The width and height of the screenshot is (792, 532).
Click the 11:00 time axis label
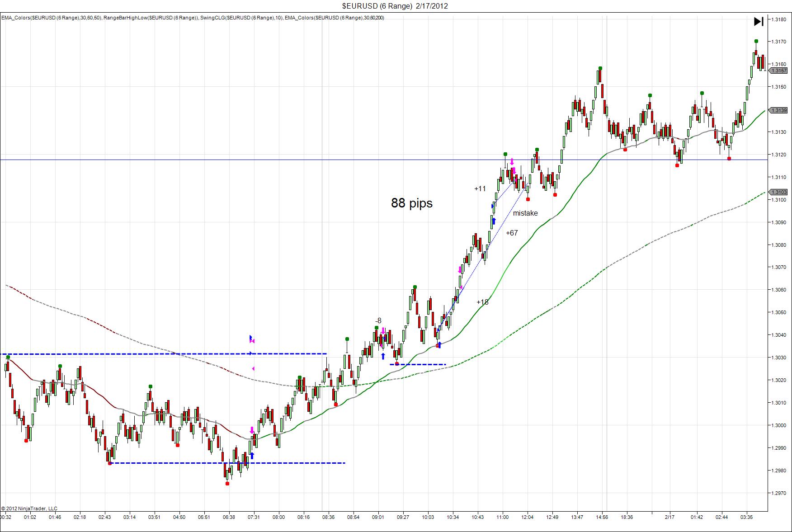(503, 517)
